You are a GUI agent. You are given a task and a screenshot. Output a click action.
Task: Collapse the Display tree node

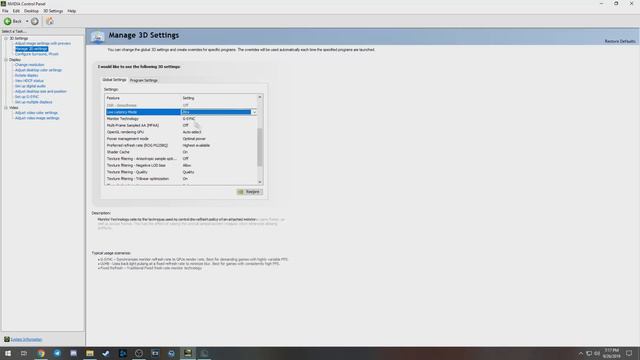click(6, 60)
